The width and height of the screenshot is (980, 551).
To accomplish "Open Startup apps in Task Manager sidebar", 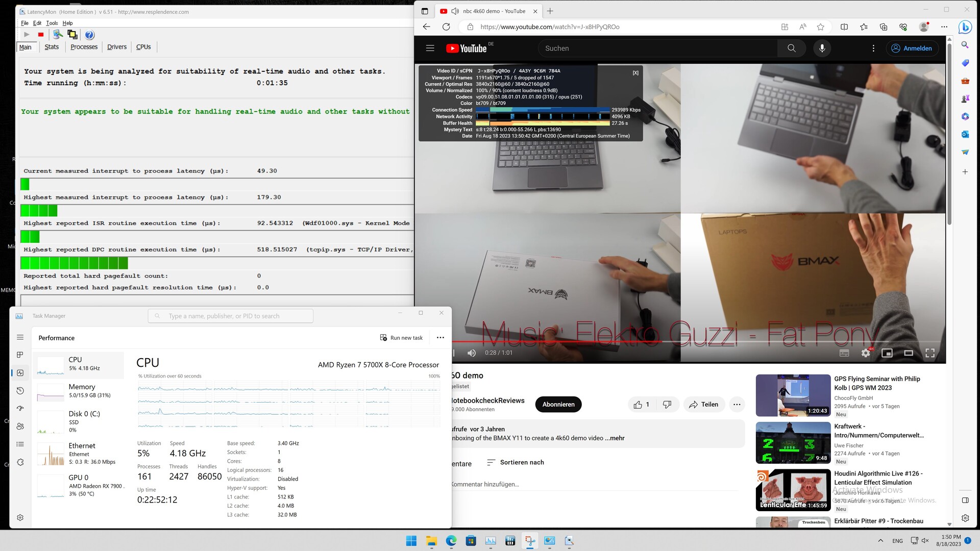I will pyautogui.click(x=20, y=409).
